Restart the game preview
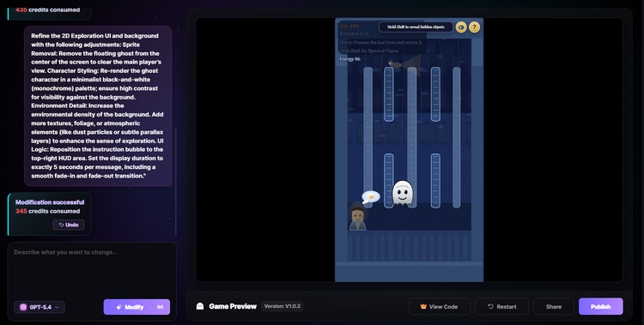The width and height of the screenshot is (644, 325). (x=502, y=306)
